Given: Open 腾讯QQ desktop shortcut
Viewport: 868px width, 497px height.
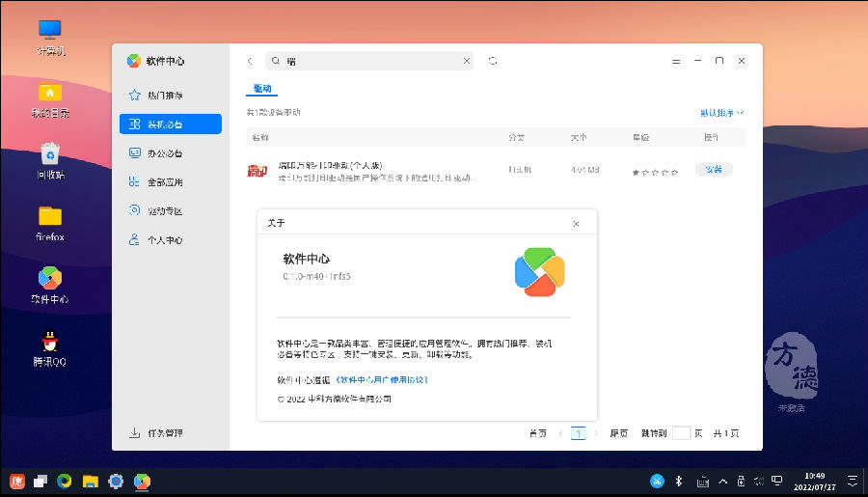Looking at the screenshot, I should click(x=50, y=348).
